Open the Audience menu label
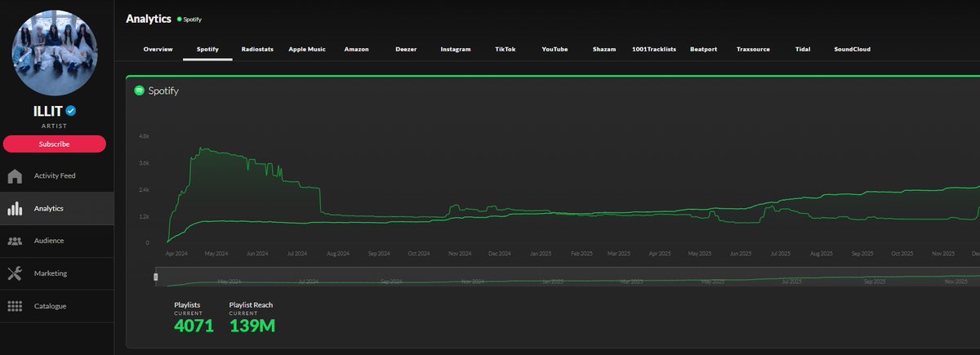 click(49, 241)
